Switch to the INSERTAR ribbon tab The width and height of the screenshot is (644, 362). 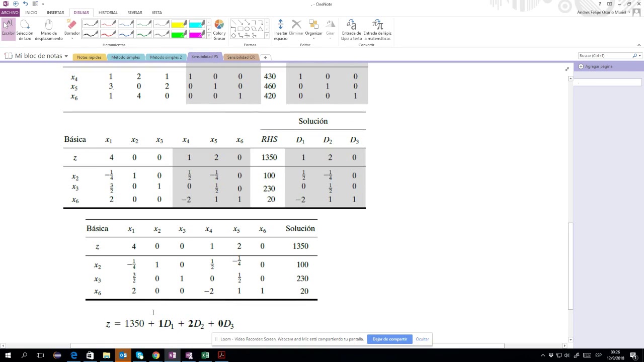55,13
